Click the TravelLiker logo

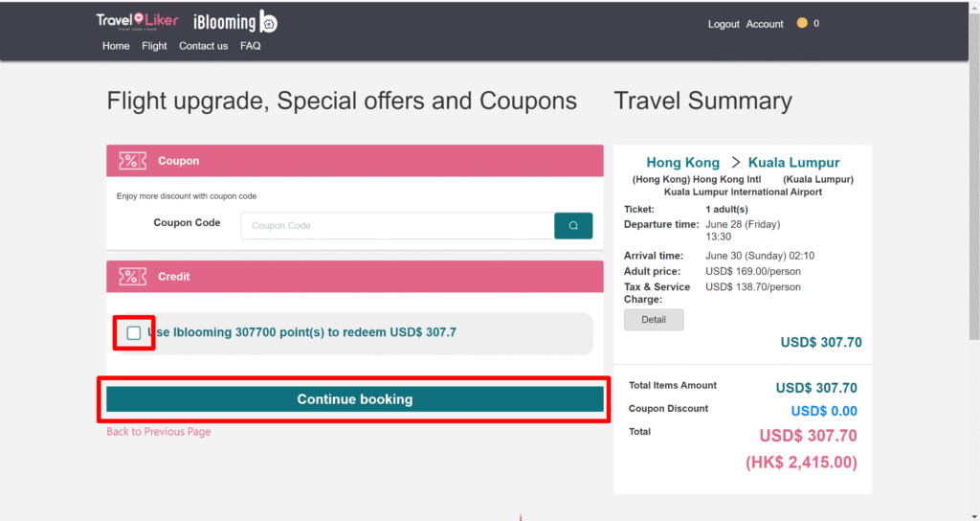137,21
